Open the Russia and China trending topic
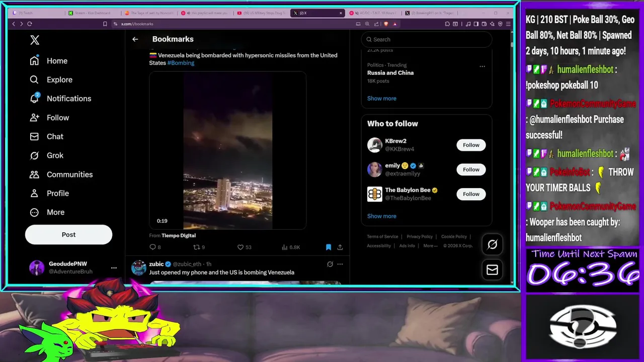 390,73
